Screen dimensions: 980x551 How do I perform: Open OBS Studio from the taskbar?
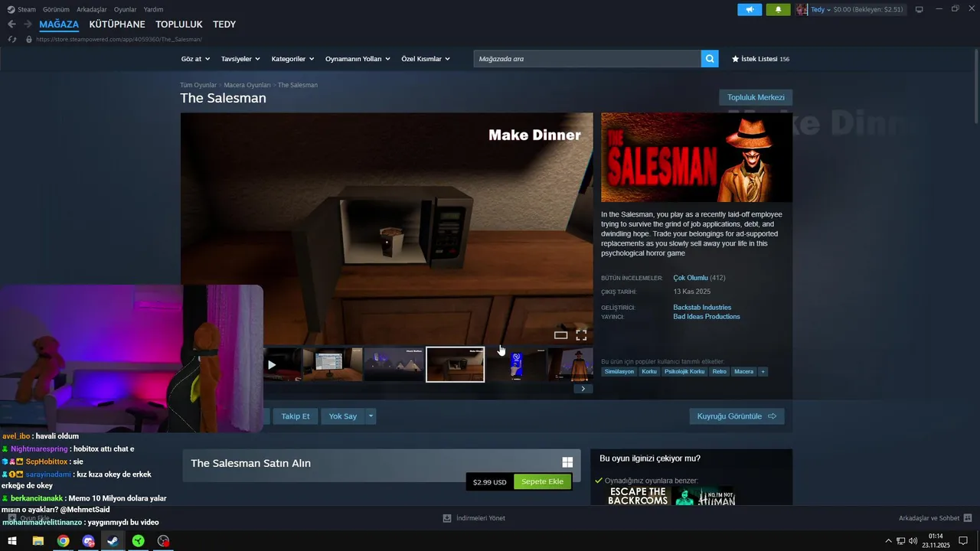[x=163, y=541]
